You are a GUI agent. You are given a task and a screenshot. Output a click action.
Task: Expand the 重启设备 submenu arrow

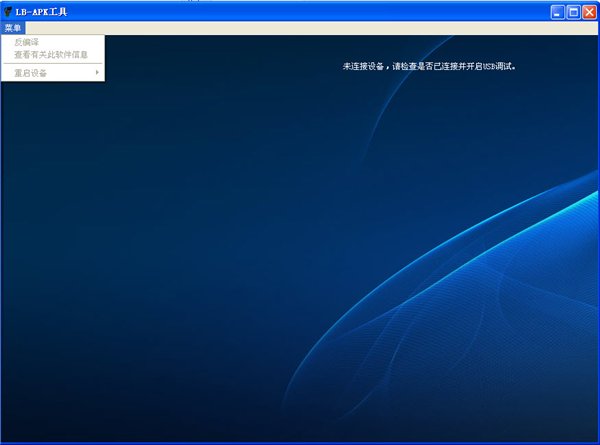point(97,72)
